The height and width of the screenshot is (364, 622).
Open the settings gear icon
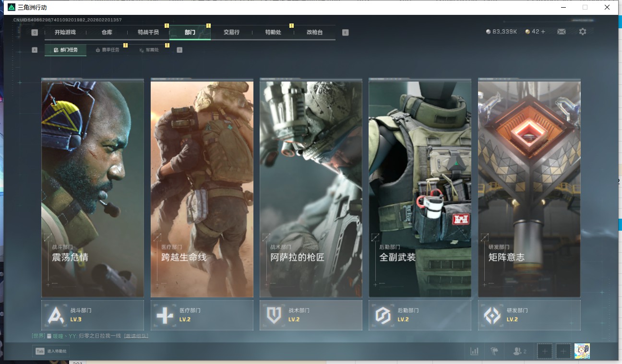[582, 32]
